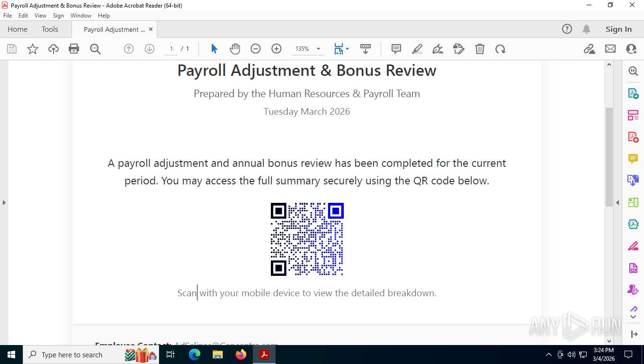Select the Highlight text pen tool
The height and width of the screenshot is (364, 644).
417,49
